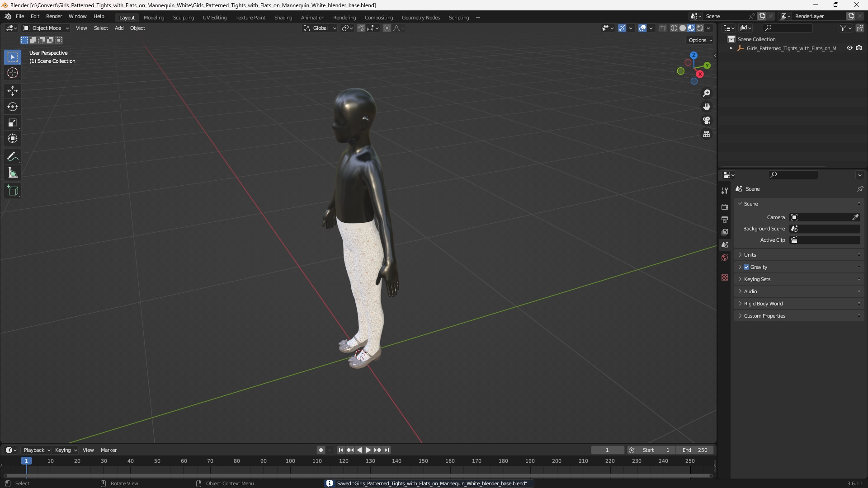Click the timeline Playback button
Screen dimensions: 868x488
click(x=37, y=450)
